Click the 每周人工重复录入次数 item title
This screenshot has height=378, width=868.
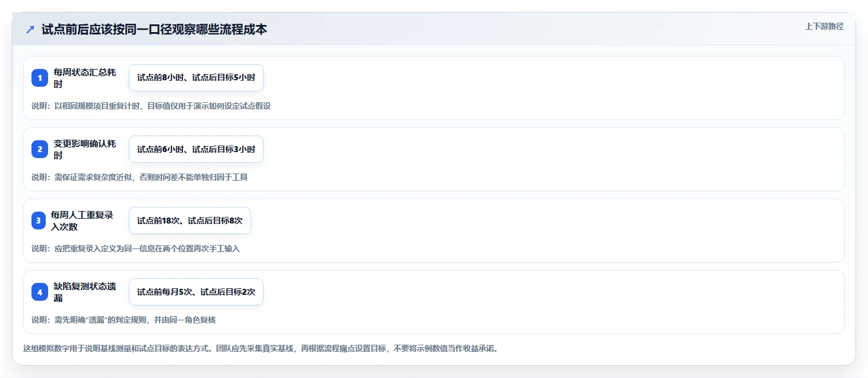coord(82,220)
